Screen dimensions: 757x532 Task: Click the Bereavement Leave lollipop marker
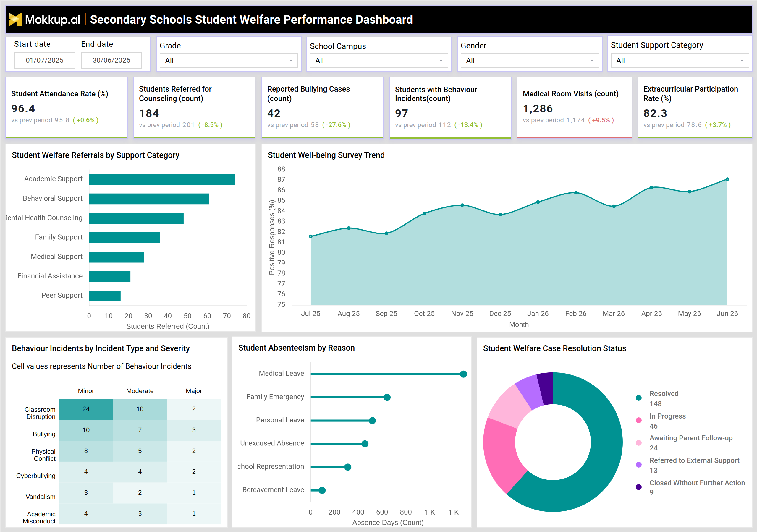pos(322,490)
